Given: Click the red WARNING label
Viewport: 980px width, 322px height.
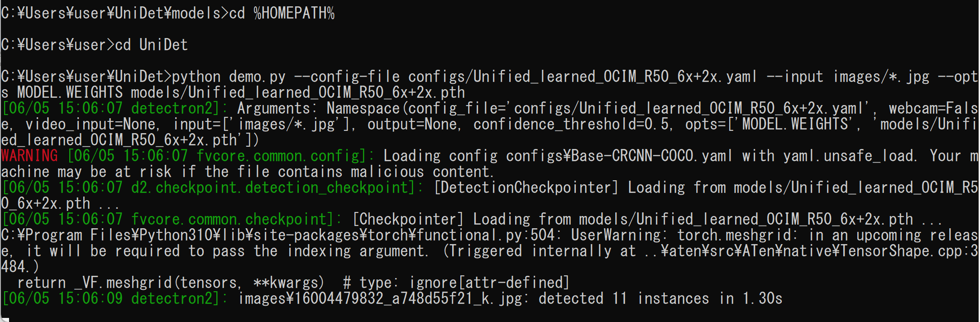Looking at the screenshot, I should click(x=29, y=156).
